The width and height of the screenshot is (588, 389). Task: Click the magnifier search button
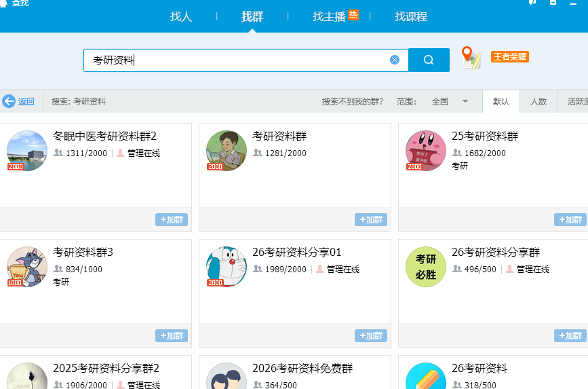click(429, 60)
